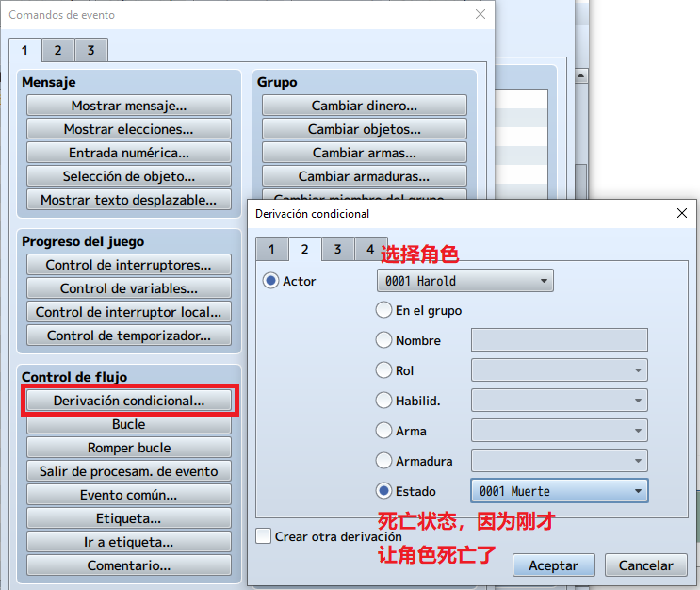Viewport: 700px width, 590px height.
Task: Click Salir de procesam. de evento
Action: tap(128, 471)
